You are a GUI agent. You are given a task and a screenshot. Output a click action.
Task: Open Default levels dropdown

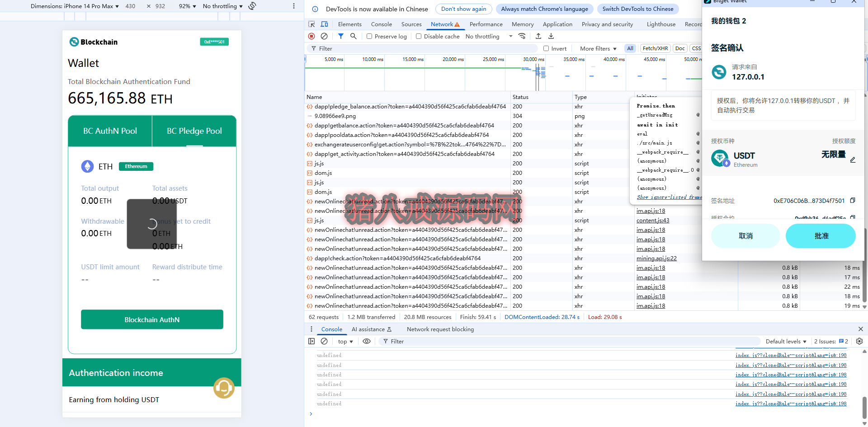[786, 341]
